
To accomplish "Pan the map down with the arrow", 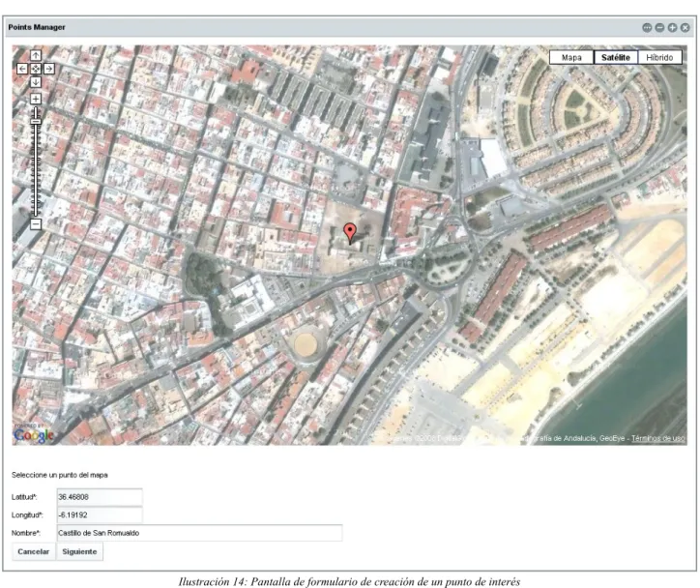I will pyautogui.click(x=36, y=82).
